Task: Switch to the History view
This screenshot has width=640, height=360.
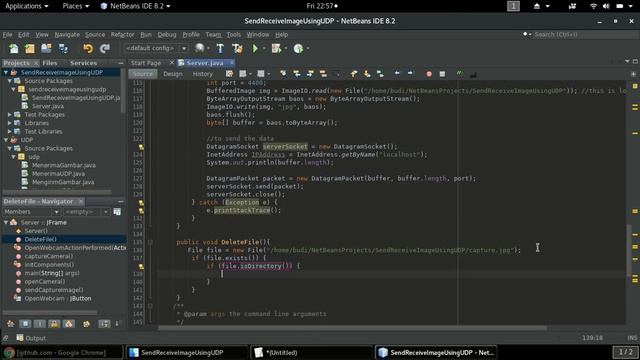Action: [x=202, y=74]
